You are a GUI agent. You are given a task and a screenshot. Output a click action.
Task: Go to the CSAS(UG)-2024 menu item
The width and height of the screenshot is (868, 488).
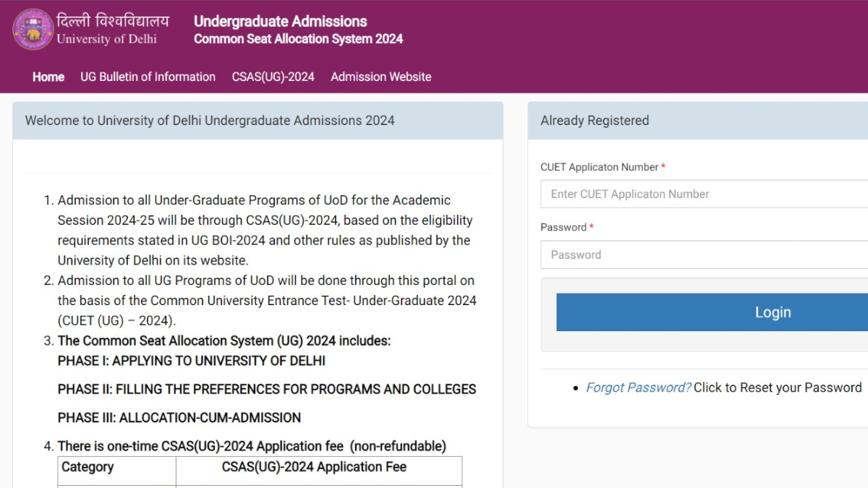[x=273, y=77]
